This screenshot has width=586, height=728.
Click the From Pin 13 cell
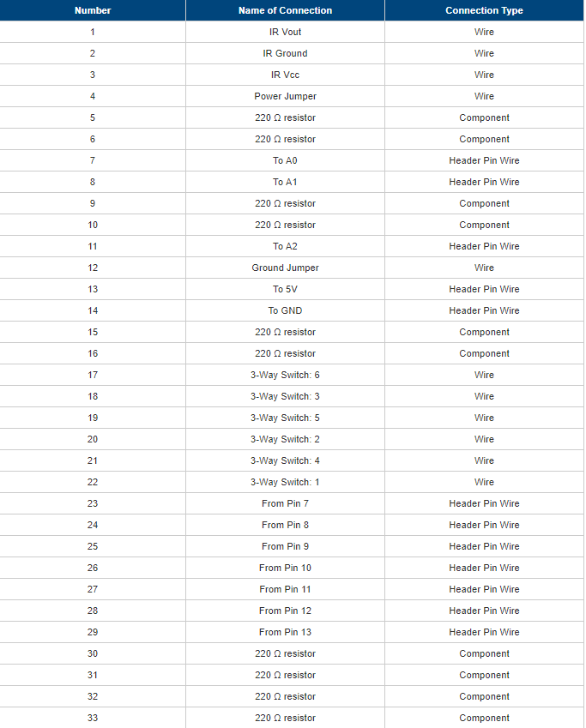click(x=285, y=632)
